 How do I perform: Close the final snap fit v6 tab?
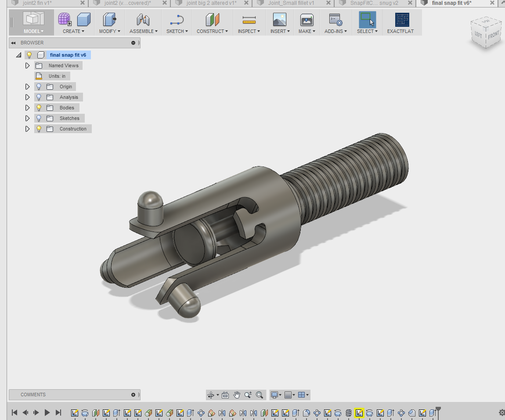(x=492, y=3)
